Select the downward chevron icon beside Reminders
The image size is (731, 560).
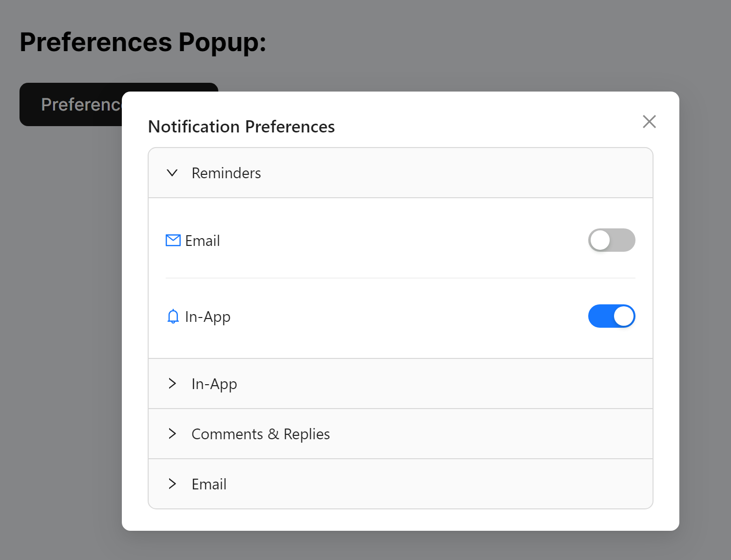click(172, 173)
